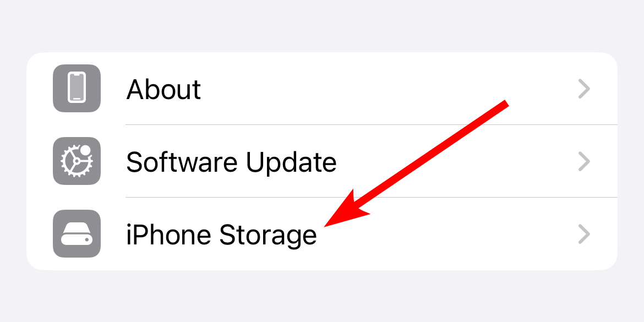Expand About using its right chevron
This screenshot has width=644, height=322.
[584, 89]
